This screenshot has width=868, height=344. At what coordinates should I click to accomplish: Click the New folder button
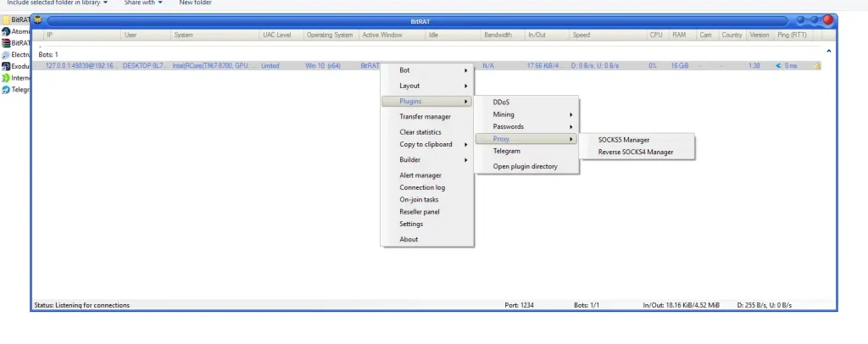coord(196,3)
